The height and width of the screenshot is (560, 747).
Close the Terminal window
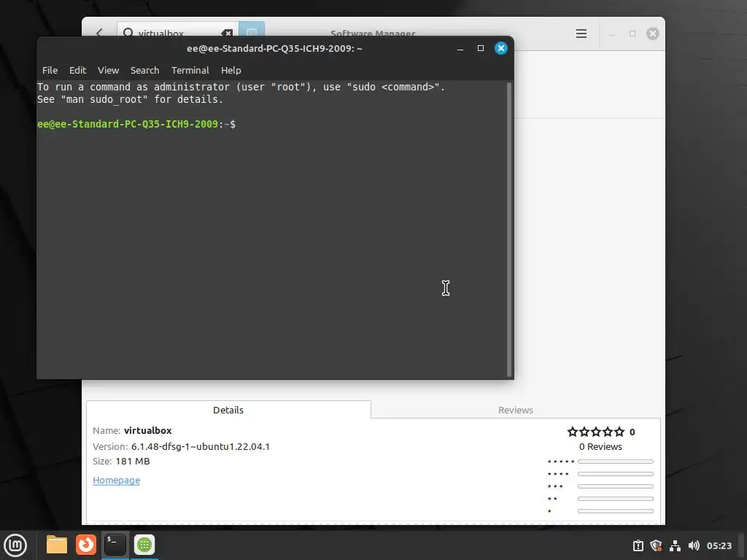click(x=500, y=48)
